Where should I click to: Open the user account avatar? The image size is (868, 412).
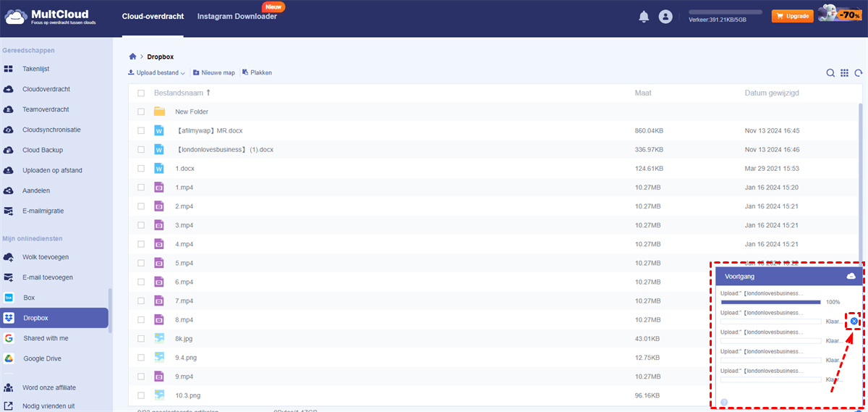point(665,17)
